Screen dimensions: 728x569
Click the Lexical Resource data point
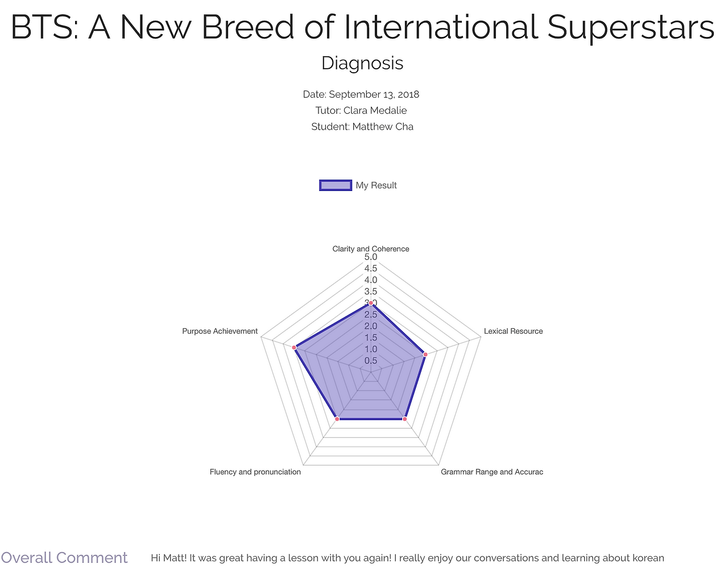pyautogui.click(x=425, y=354)
